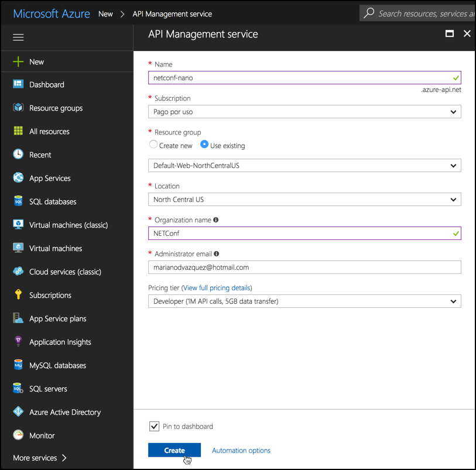Open Azure Active Directory label
This screenshot has width=476, height=470.
coord(65,413)
